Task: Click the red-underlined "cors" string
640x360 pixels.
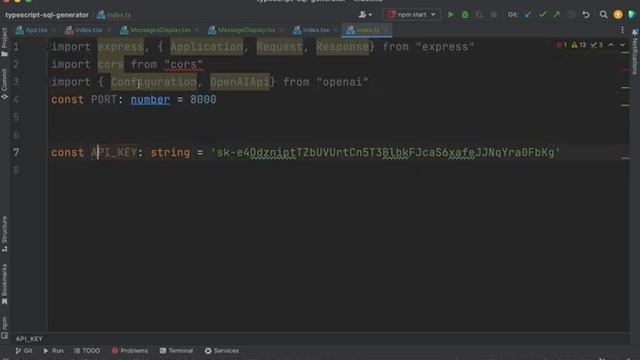Action: click(183, 64)
